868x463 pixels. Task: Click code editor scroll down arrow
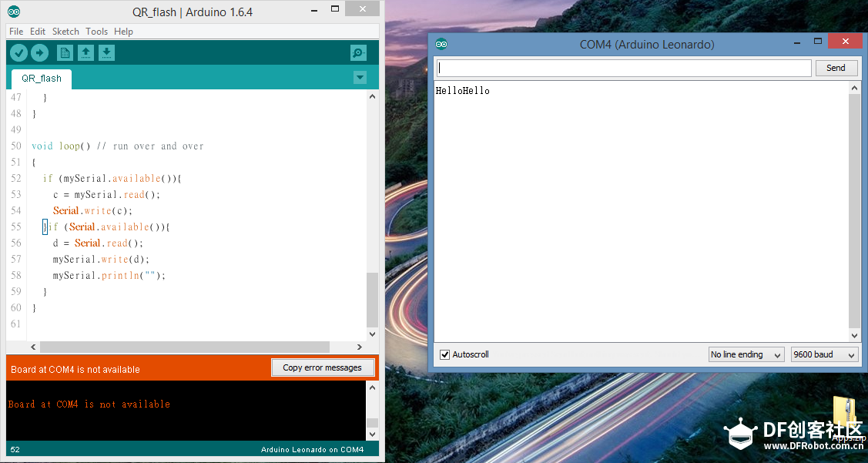pyautogui.click(x=372, y=334)
